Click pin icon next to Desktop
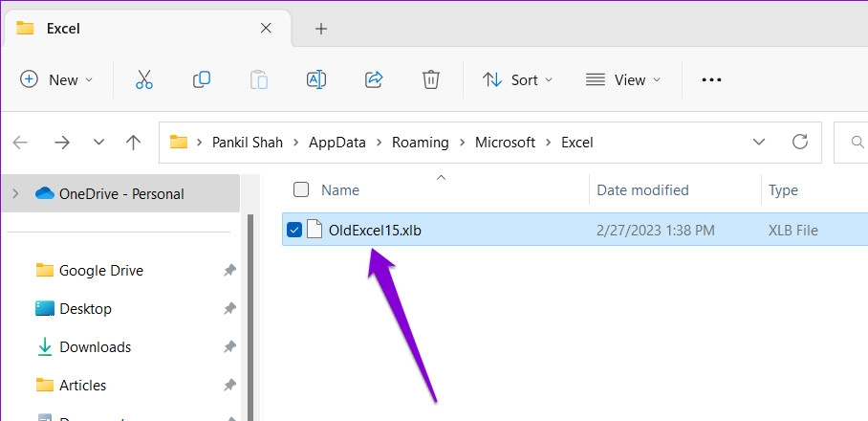Image resolution: width=868 pixels, height=421 pixels. (229, 308)
